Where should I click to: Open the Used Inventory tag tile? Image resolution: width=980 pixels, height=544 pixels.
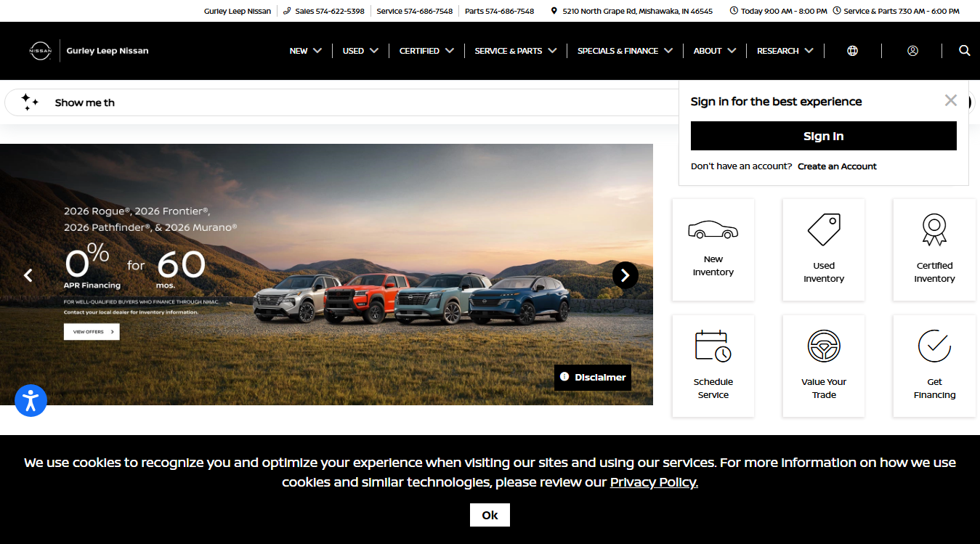824,250
